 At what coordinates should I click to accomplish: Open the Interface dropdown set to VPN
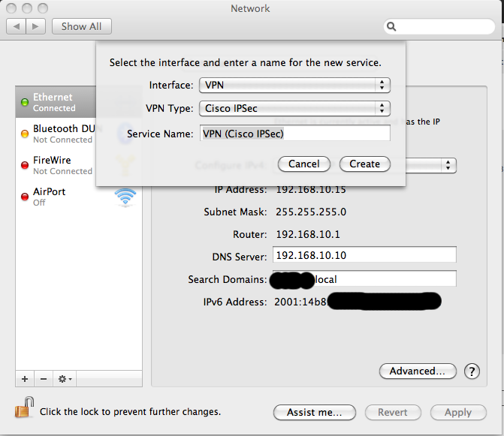click(x=294, y=85)
